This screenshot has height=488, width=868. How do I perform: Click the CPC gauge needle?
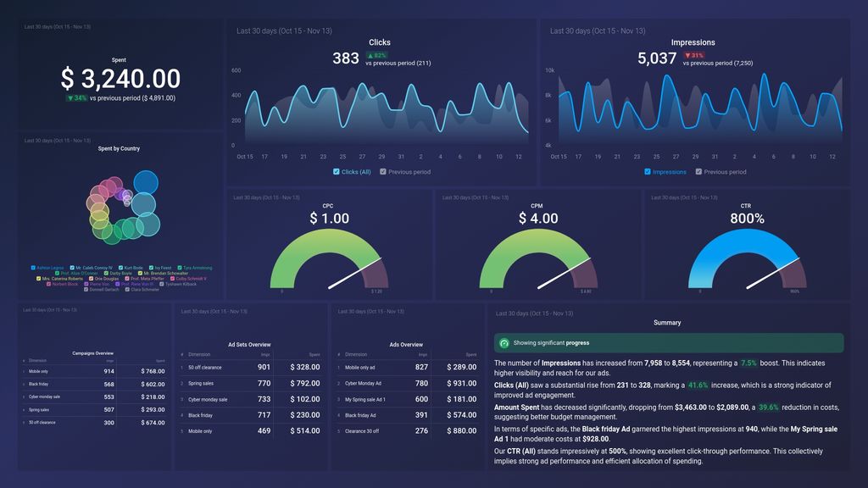[x=354, y=274]
